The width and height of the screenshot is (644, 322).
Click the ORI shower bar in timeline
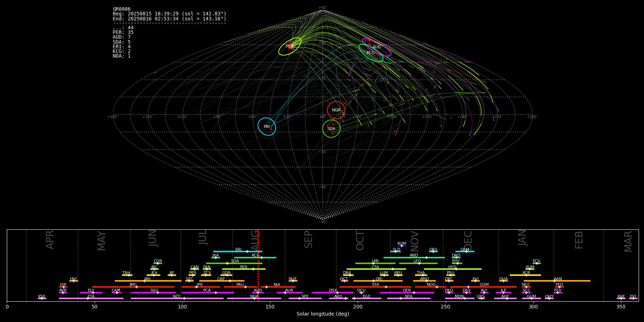[x=378, y=281]
